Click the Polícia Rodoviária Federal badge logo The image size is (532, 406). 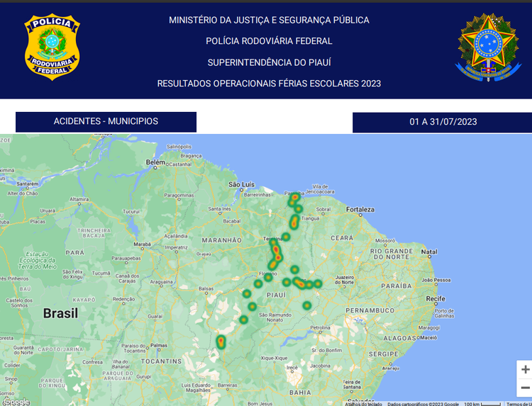pos(52,47)
